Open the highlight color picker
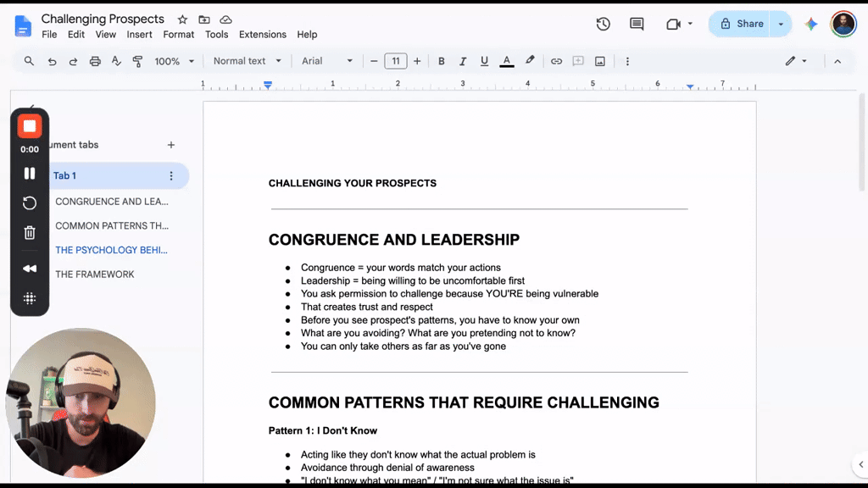Image resolution: width=868 pixels, height=488 pixels. (x=530, y=61)
